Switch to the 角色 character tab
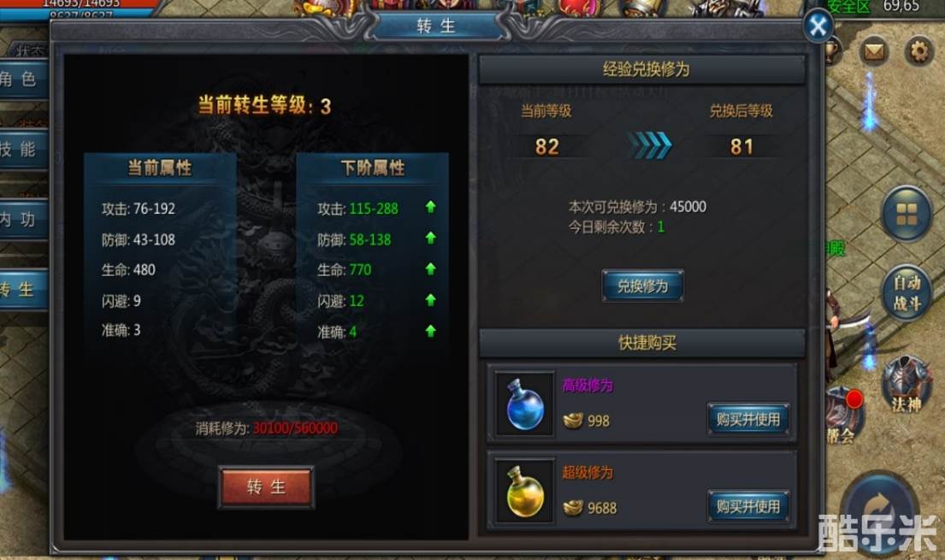Image resolution: width=945 pixels, height=560 pixels. [x=21, y=79]
